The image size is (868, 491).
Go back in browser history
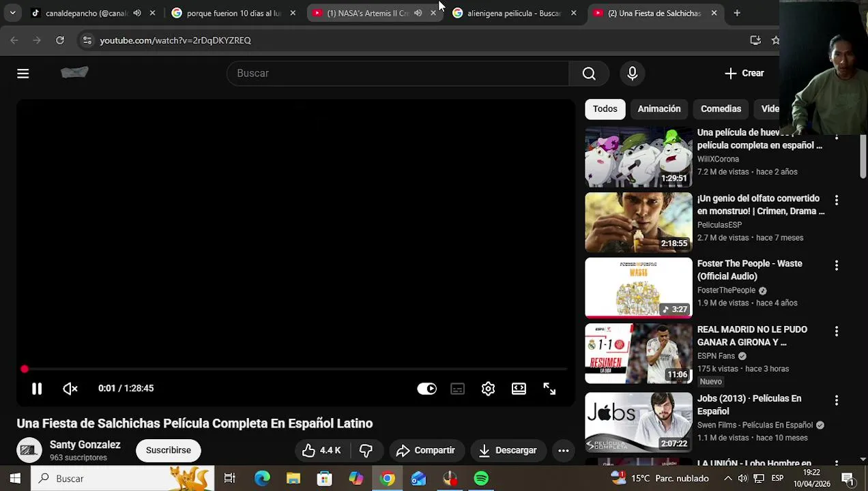14,40
